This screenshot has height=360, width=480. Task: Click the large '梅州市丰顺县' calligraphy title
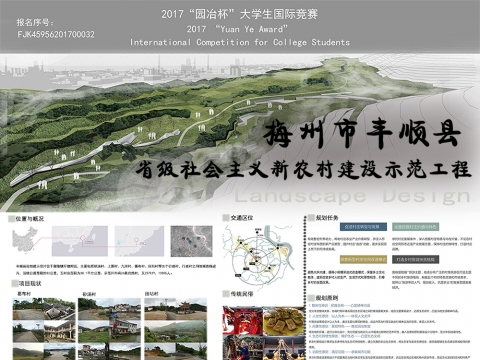point(362,133)
